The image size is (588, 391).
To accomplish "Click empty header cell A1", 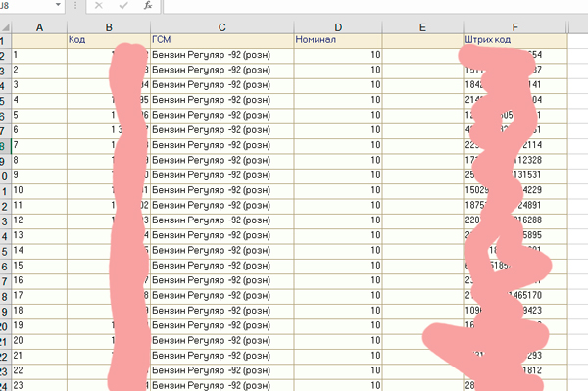I will [x=39, y=40].
